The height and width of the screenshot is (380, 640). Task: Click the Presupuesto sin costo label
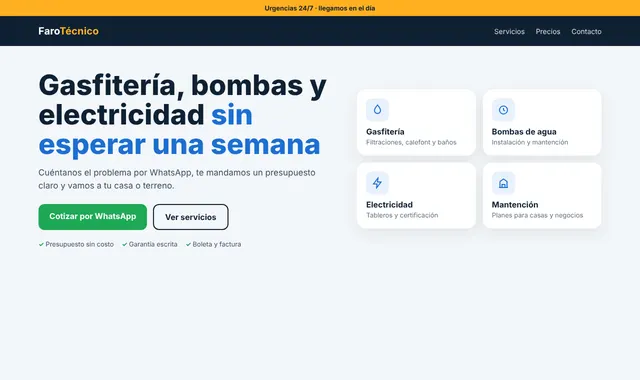pos(80,244)
